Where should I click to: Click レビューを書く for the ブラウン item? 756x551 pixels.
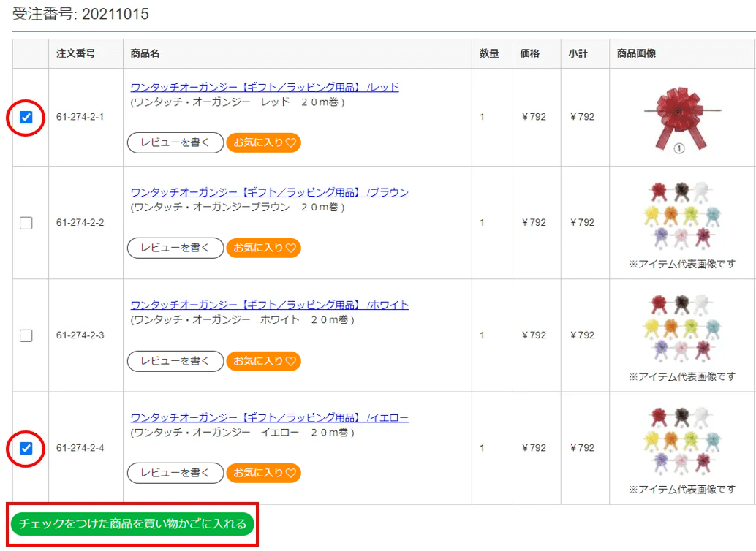(x=175, y=248)
